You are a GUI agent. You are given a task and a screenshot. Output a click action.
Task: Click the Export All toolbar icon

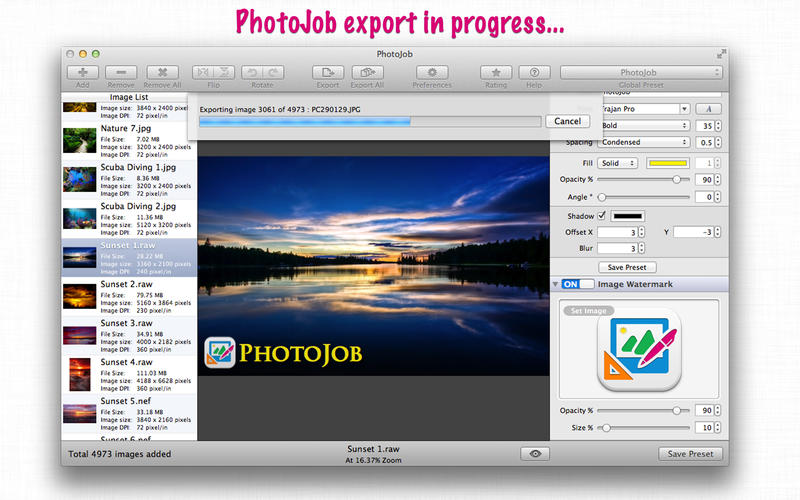pyautogui.click(x=367, y=72)
